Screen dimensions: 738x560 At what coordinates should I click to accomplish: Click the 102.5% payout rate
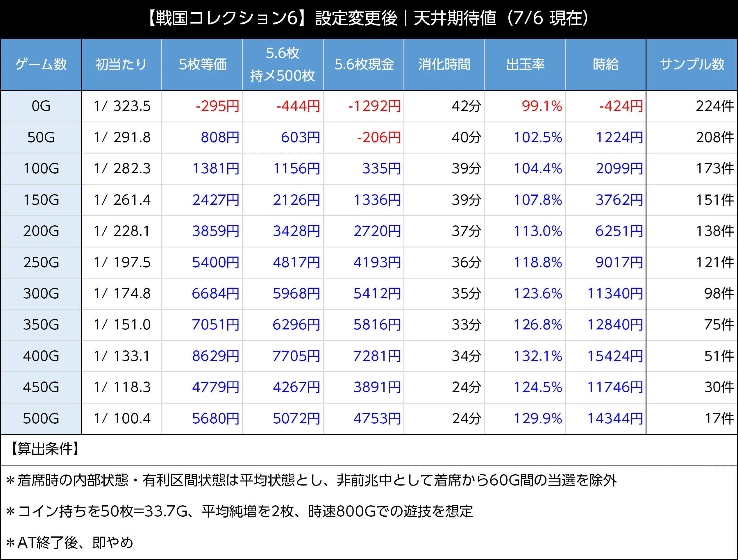538,138
